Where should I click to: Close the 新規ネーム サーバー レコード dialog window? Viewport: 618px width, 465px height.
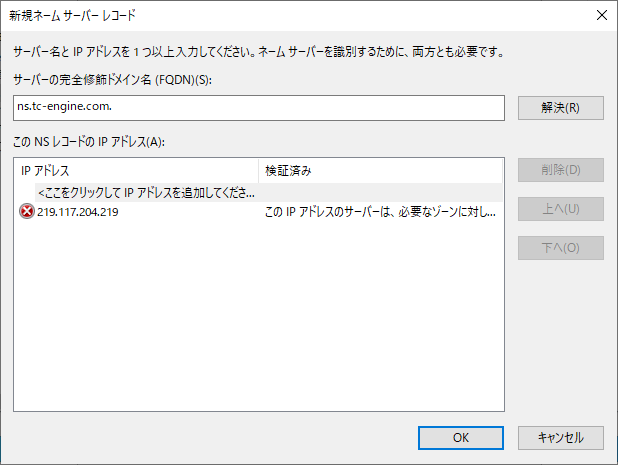click(x=601, y=15)
